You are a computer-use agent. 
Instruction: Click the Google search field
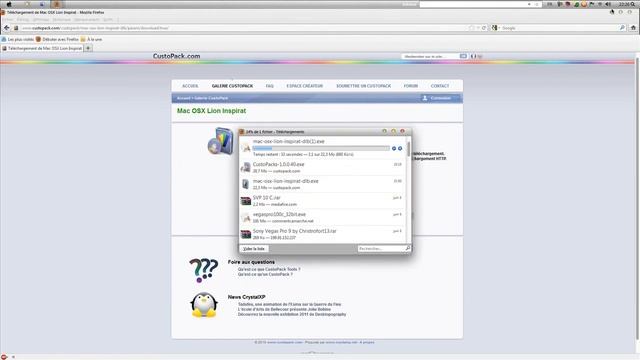pos(559,28)
